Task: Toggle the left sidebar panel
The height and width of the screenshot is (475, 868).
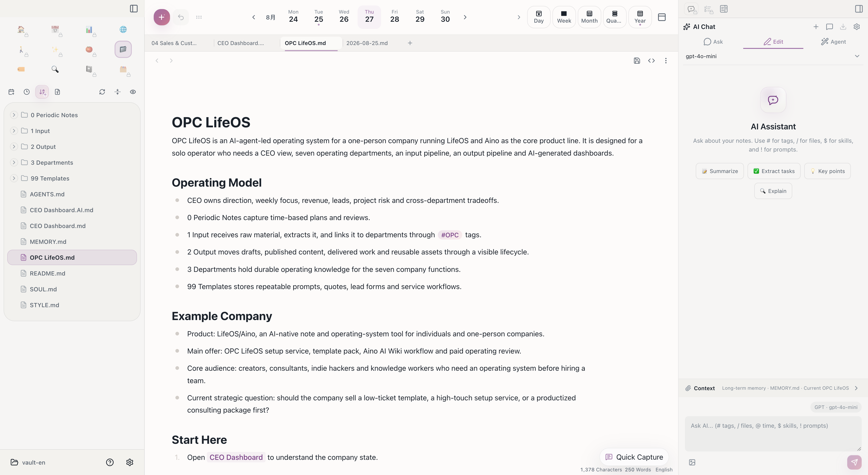Action: pos(134,8)
